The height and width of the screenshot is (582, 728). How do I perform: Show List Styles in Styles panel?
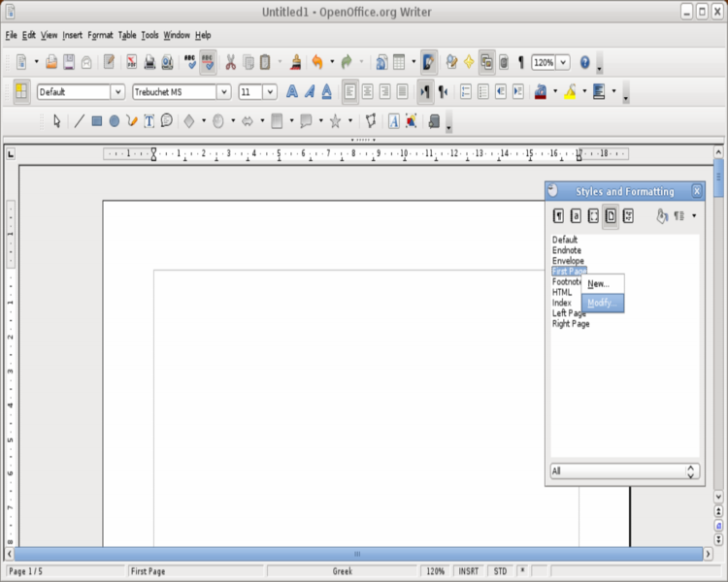tap(628, 215)
